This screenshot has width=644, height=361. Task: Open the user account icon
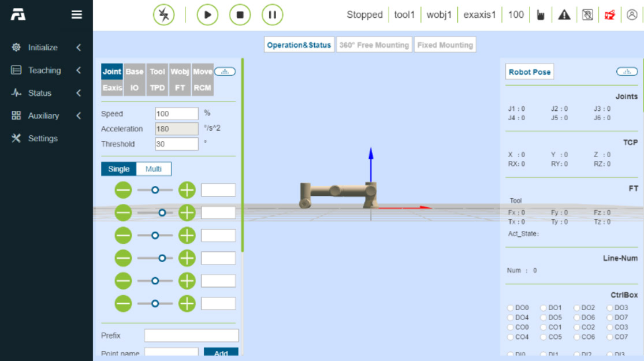(632, 15)
